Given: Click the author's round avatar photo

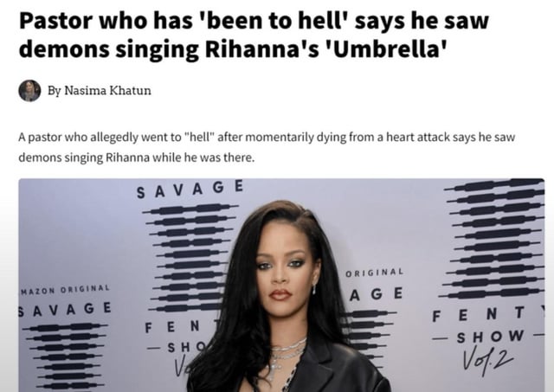Looking at the screenshot, I should (29, 91).
